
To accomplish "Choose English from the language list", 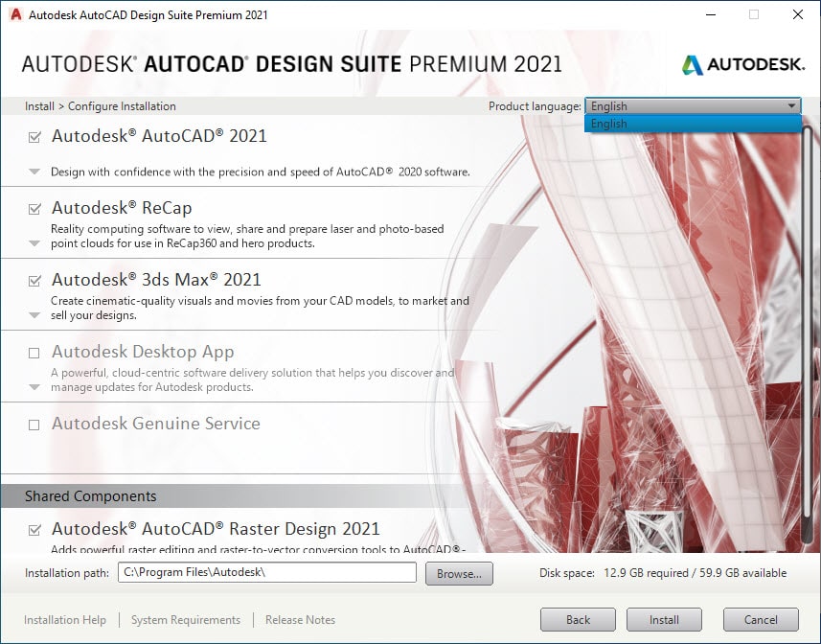I will (x=693, y=124).
